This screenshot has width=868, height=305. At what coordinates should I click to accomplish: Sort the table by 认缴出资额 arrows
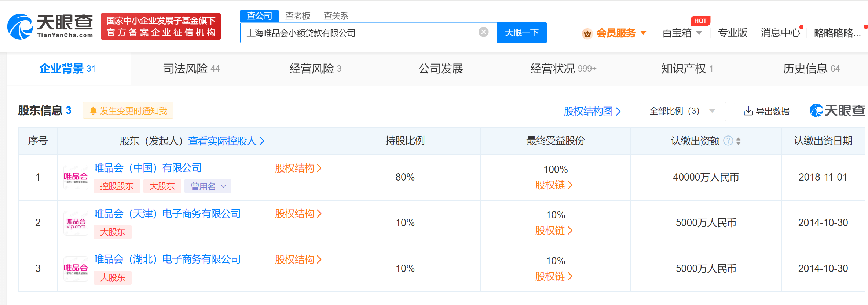click(x=738, y=141)
